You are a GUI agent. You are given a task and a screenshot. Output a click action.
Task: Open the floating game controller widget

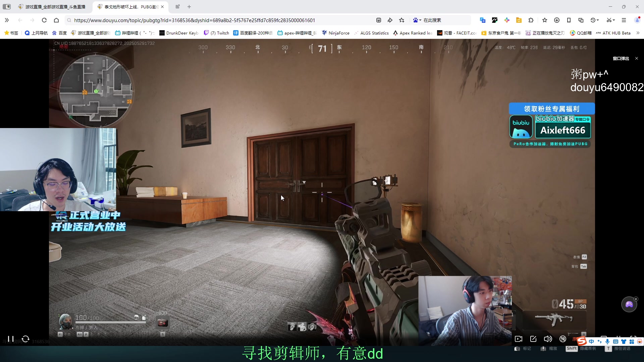[x=629, y=304]
